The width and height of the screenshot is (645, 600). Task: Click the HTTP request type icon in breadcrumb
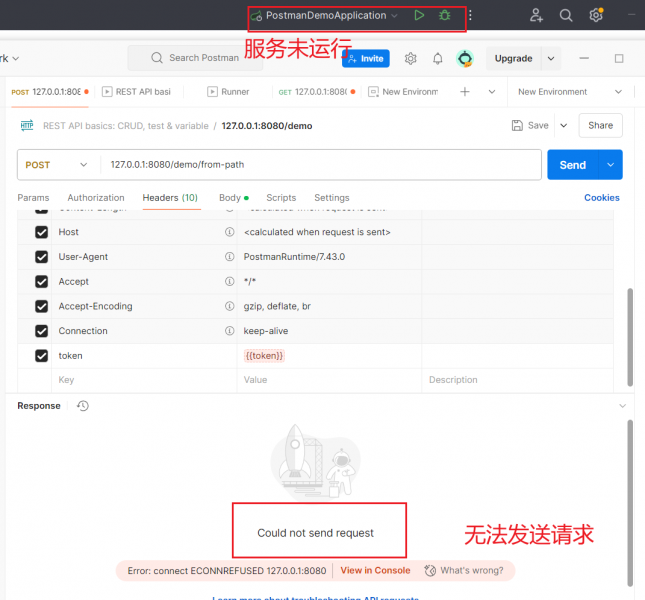coord(27,125)
